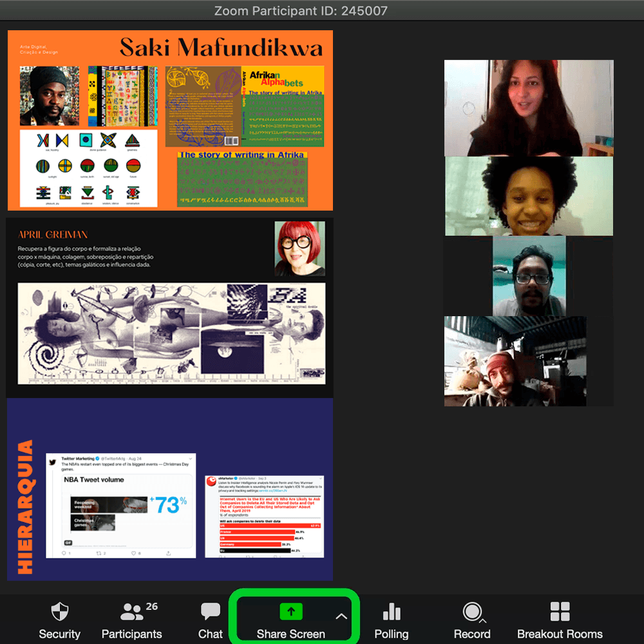
Task: Click the April Greiman collage artwork
Action: (x=171, y=334)
